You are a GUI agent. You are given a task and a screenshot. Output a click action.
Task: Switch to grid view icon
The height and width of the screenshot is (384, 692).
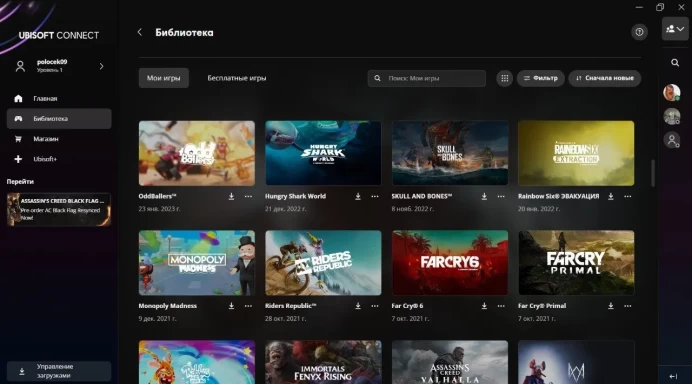click(504, 78)
